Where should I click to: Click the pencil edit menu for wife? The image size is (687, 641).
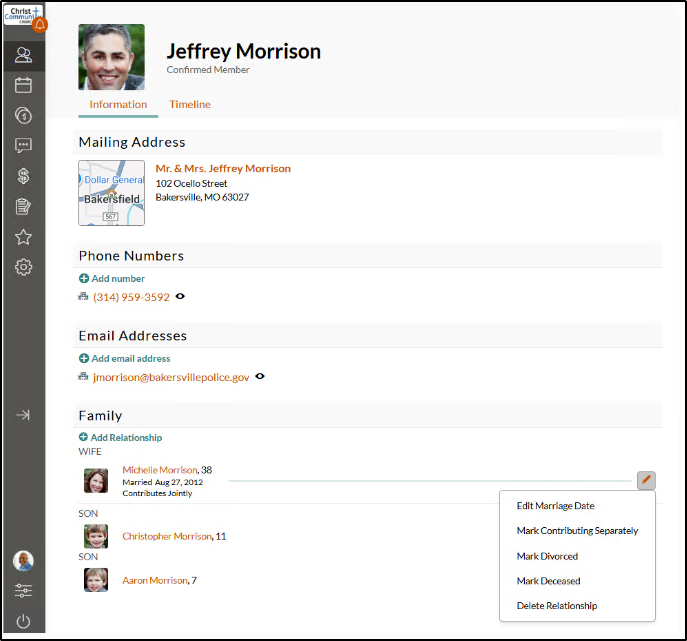(646, 481)
